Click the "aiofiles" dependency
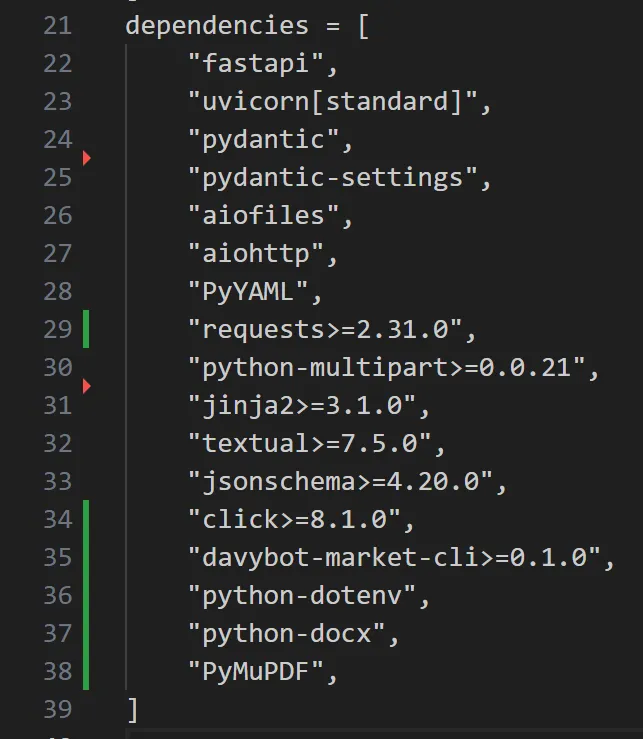The image size is (643, 739). click(x=264, y=216)
